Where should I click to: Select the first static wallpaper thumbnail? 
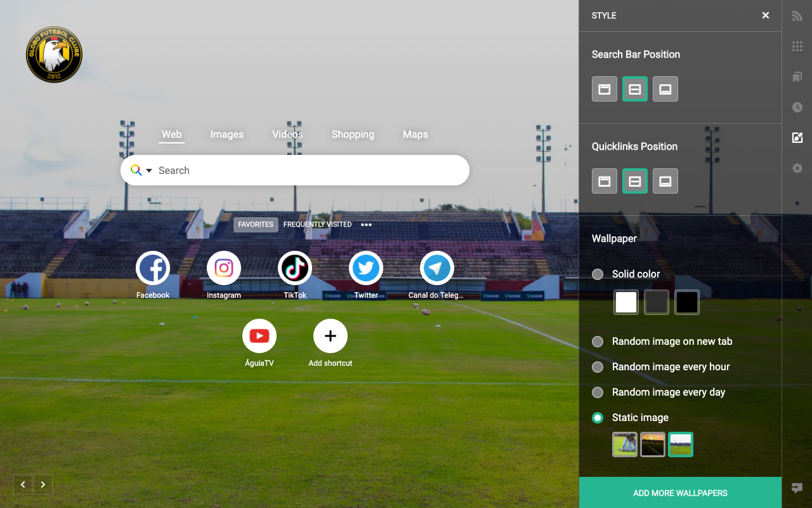625,444
